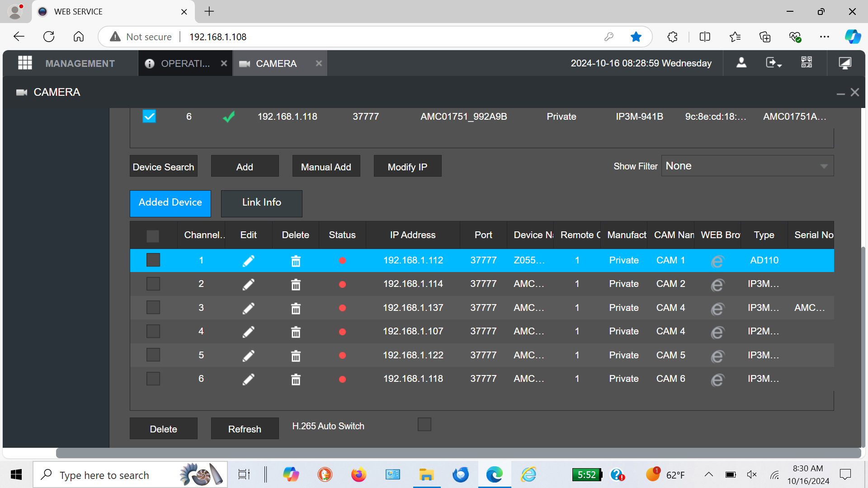Select the Link Info tab
This screenshot has height=488, width=868.
pyautogui.click(x=261, y=203)
